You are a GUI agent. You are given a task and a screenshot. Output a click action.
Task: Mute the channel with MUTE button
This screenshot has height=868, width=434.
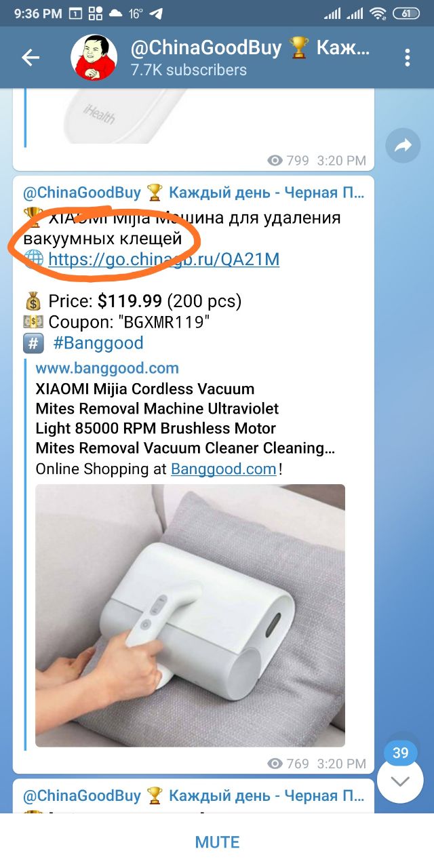click(x=217, y=842)
